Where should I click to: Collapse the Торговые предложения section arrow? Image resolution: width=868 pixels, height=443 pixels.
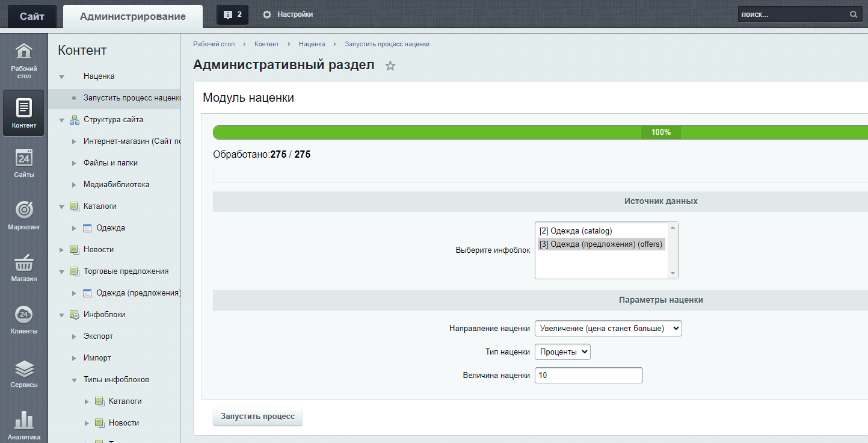click(x=61, y=272)
